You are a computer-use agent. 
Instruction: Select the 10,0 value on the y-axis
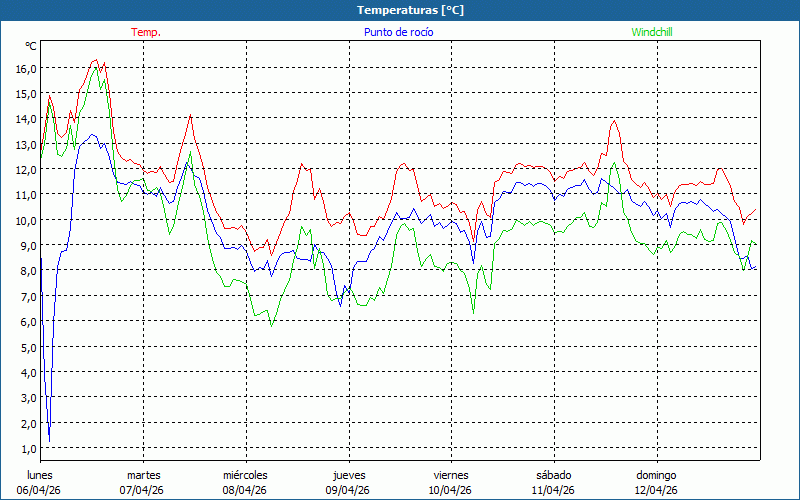(26, 220)
